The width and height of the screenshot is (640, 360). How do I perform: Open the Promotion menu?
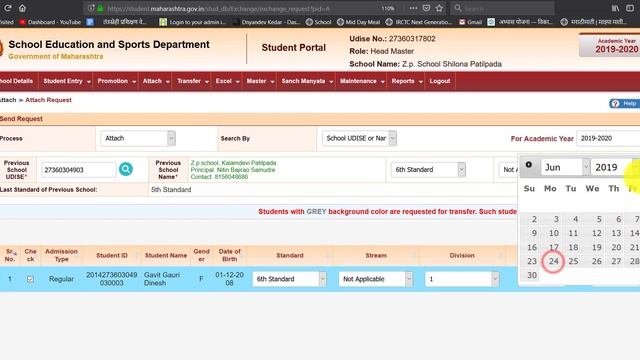pos(116,81)
